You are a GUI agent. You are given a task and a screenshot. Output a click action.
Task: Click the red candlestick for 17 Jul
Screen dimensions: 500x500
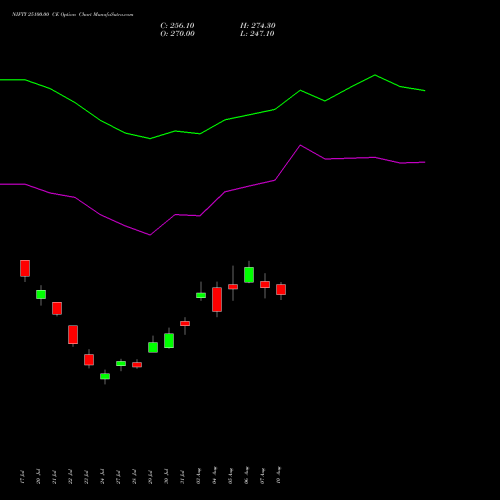pos(25,268)
